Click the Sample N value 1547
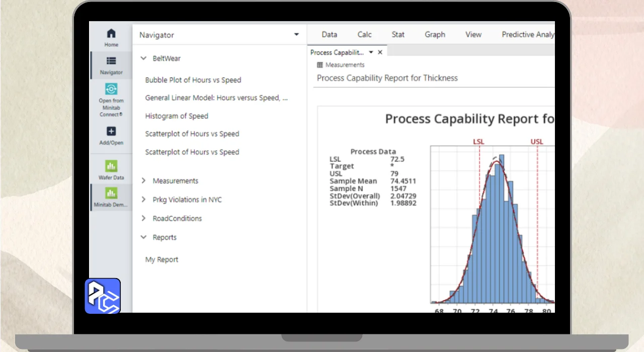Viewport: 644px width, 352px height. (398, 189)
